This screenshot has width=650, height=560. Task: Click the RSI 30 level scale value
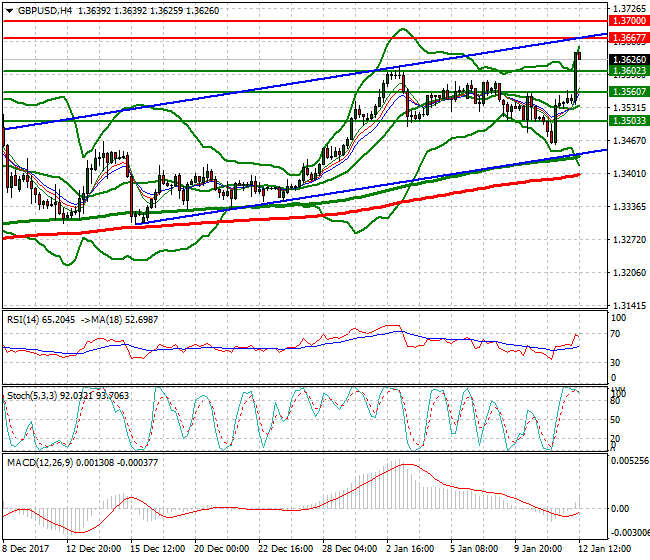point(616,363)
